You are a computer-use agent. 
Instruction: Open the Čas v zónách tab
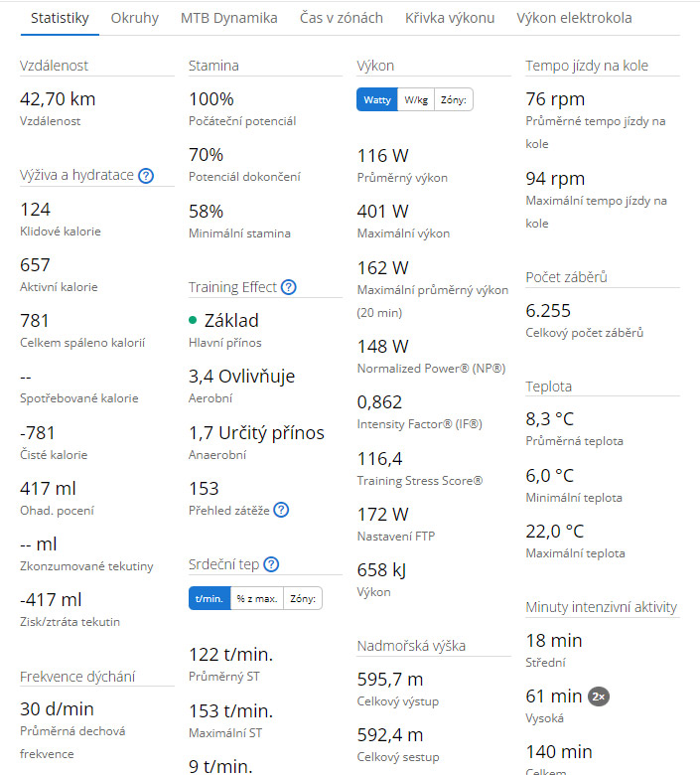[342, 18]
